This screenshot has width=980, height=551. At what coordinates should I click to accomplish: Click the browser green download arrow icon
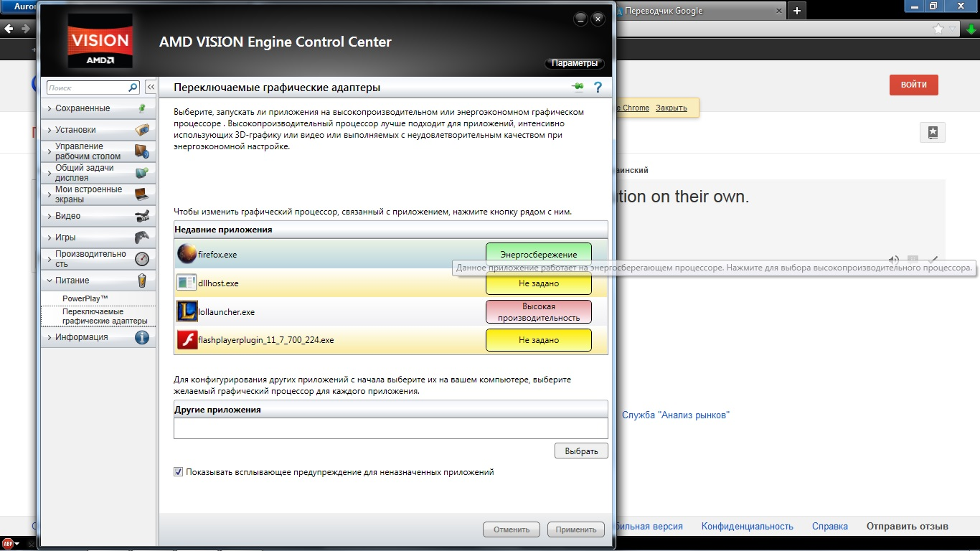coord(970,29)
